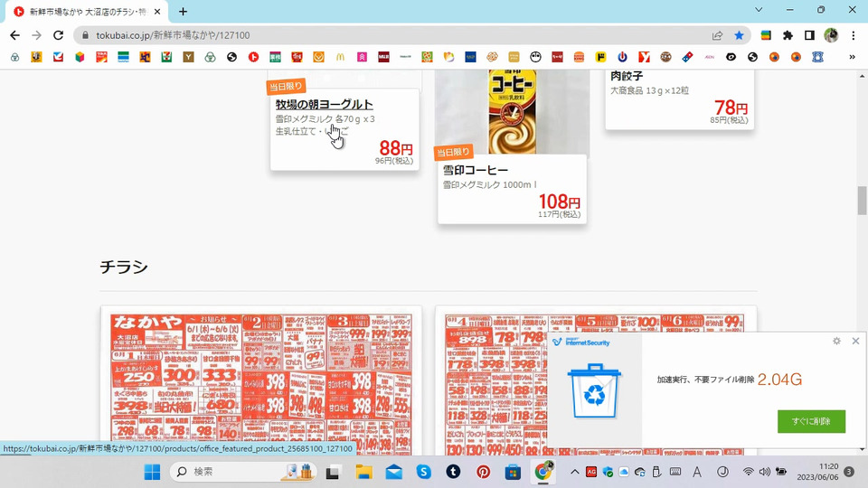The image size is (868, 488).
Task: Close the 新鮮市場なかや tab
Action: 157,12
